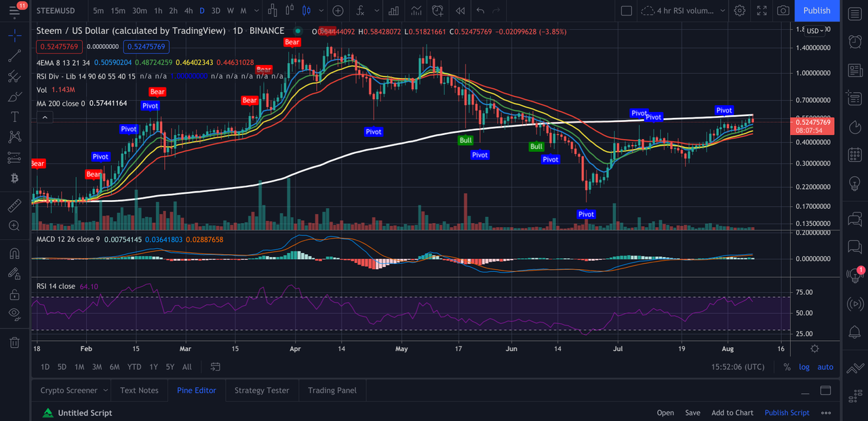The image size is (868, 421).
Task: Create an alert with the alarm clock icon
Action: point(437,10)
